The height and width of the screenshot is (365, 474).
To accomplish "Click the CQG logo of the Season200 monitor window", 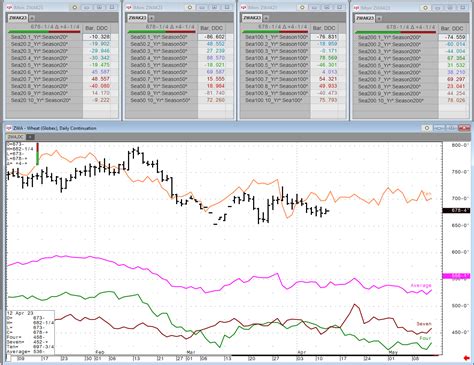I will point(356,8).
